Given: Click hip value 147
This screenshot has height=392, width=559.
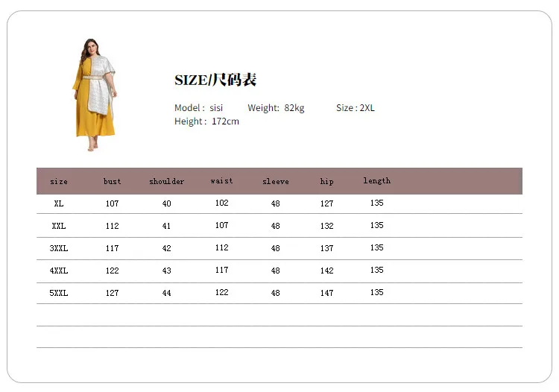Looking at the screenshot, I should [x=327, y=293].
